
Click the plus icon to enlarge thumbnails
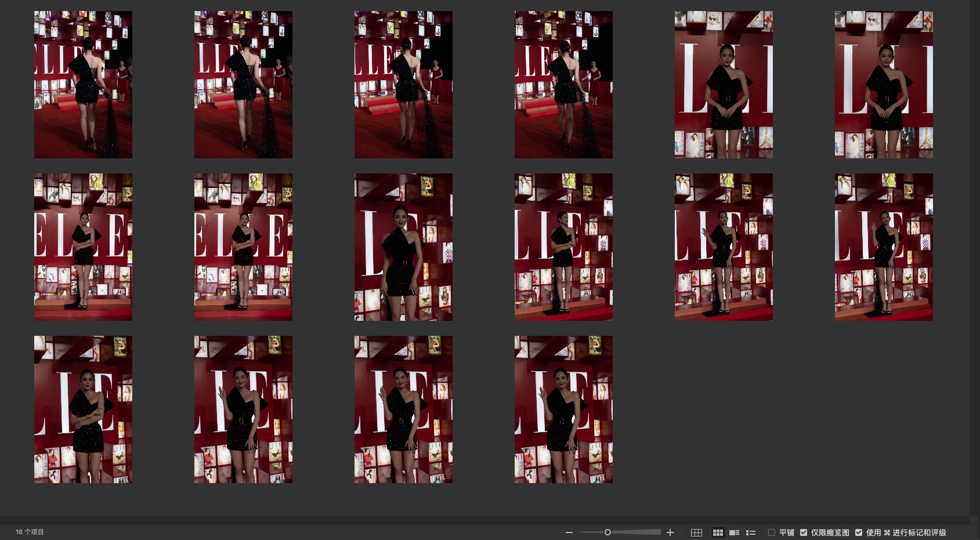(670, 532)
